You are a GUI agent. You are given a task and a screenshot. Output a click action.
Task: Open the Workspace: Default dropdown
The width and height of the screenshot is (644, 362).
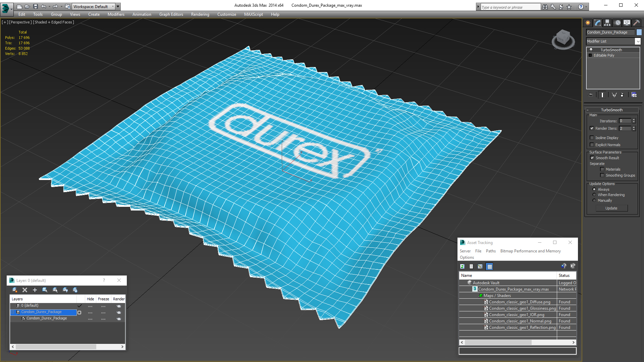pyautogui.click(x=93, y=6)
